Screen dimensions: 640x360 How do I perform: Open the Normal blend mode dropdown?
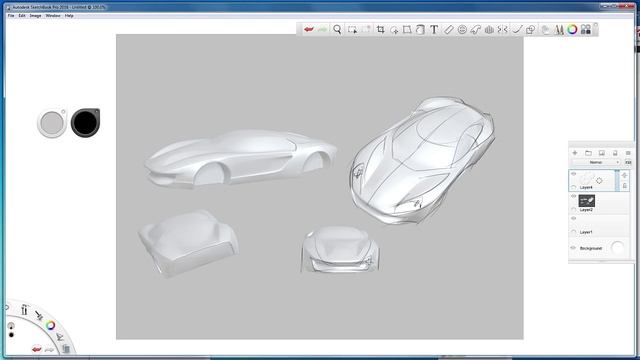pyautogui.click(x=596, y=162)
